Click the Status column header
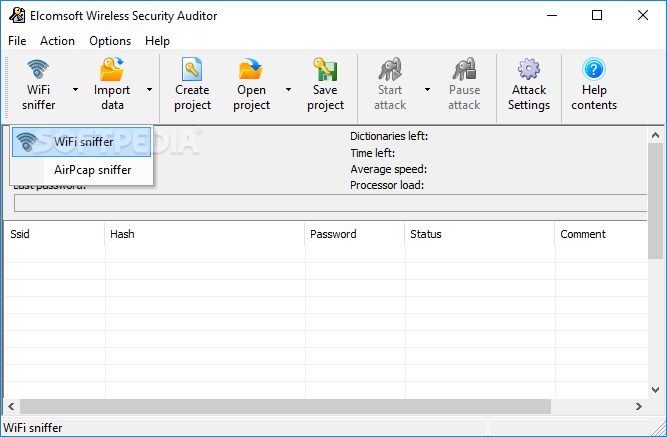Viewport: 667px width, 437px height. click(480, 234)
